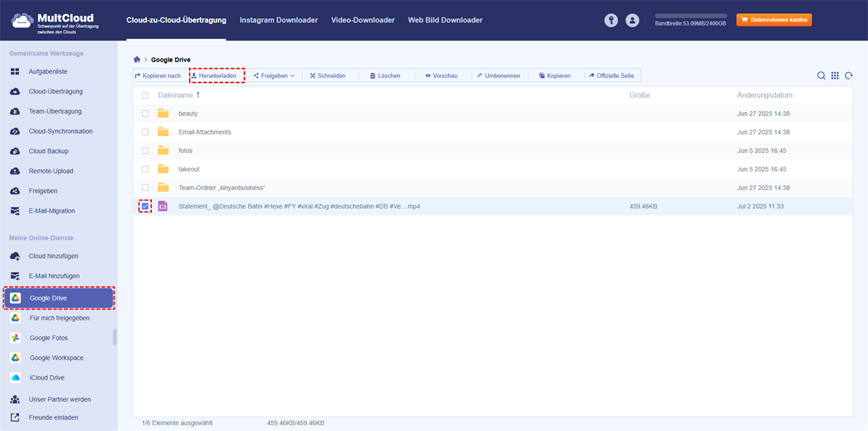
Task: Click the sidebar scrollbar thumb
Action: click(x=115, y=337)
